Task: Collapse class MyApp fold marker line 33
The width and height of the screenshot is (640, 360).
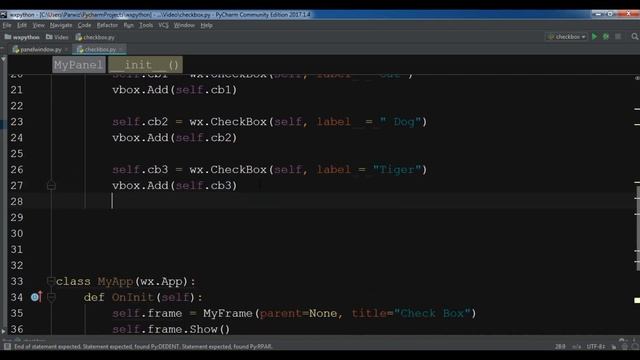Action: tap(51, 281)
